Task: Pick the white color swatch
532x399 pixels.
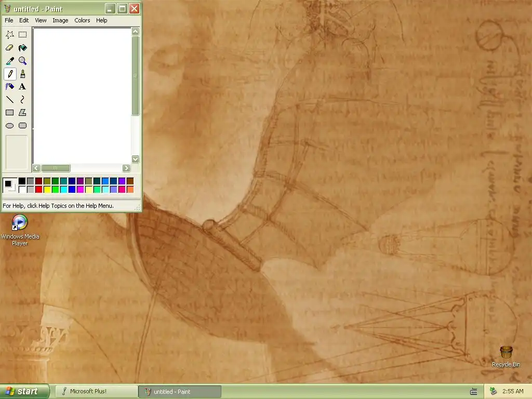Action: 22,189
